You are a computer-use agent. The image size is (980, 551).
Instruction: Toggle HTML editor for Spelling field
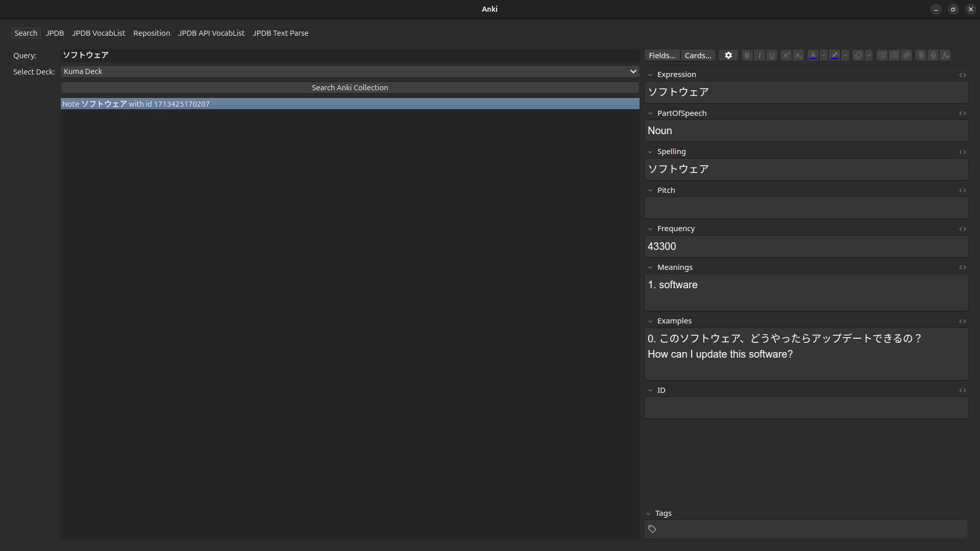click(962, 152)
